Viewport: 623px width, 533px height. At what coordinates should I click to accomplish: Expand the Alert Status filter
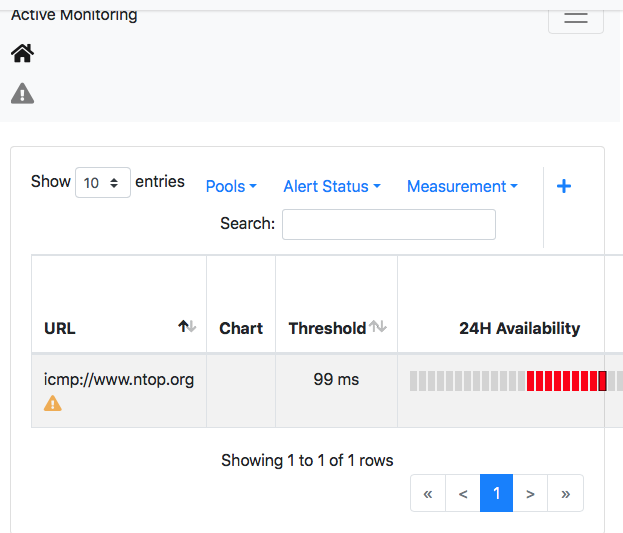pyautogui.click(x=332, y=186)
